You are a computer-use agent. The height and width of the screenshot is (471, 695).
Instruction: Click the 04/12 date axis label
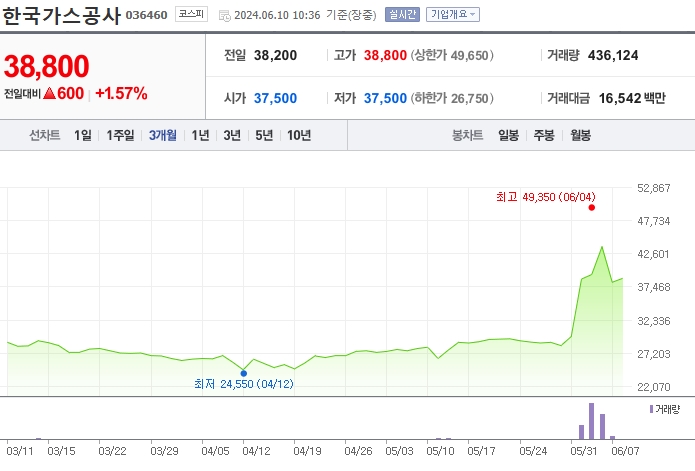(256, 451)
